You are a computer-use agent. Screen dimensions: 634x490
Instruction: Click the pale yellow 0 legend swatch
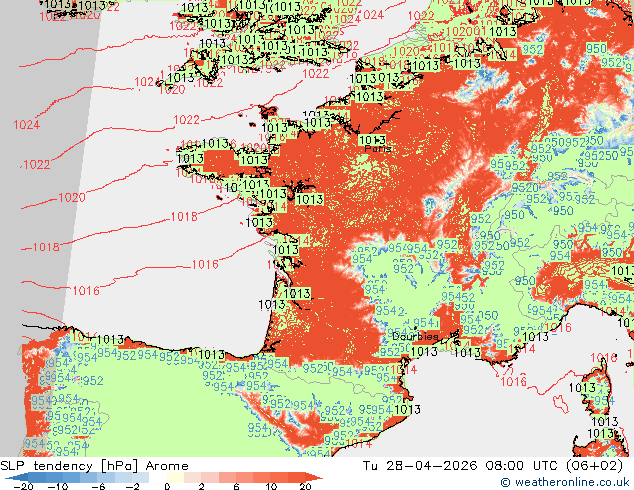pos(175,477)
